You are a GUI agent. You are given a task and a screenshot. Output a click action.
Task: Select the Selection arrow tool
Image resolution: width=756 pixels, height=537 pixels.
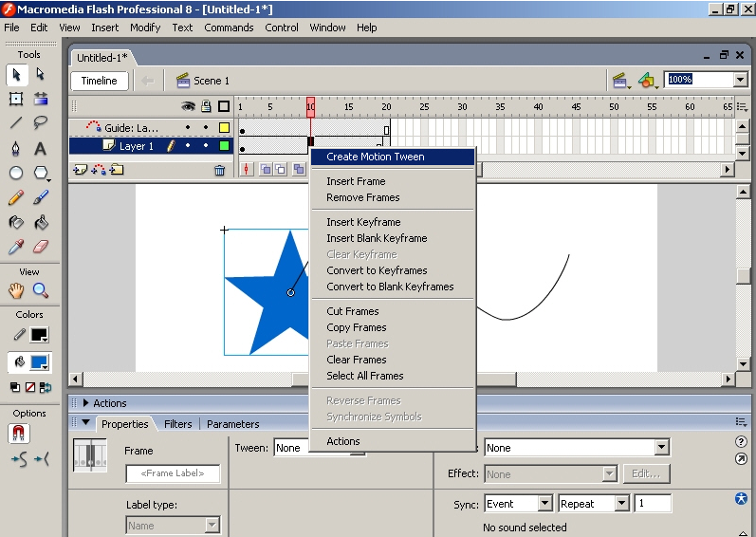pos(16,75)
